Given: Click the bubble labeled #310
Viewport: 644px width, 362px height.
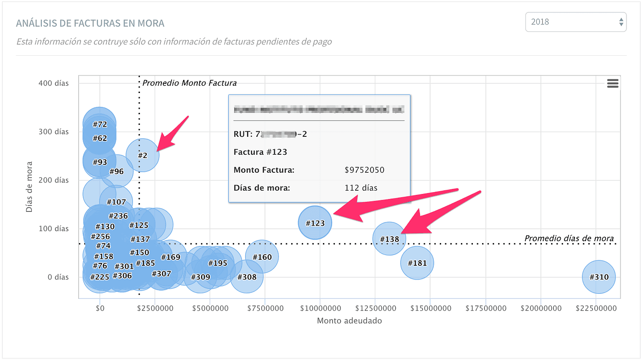Looking at the screenshot, I should [x=599, y=277].
